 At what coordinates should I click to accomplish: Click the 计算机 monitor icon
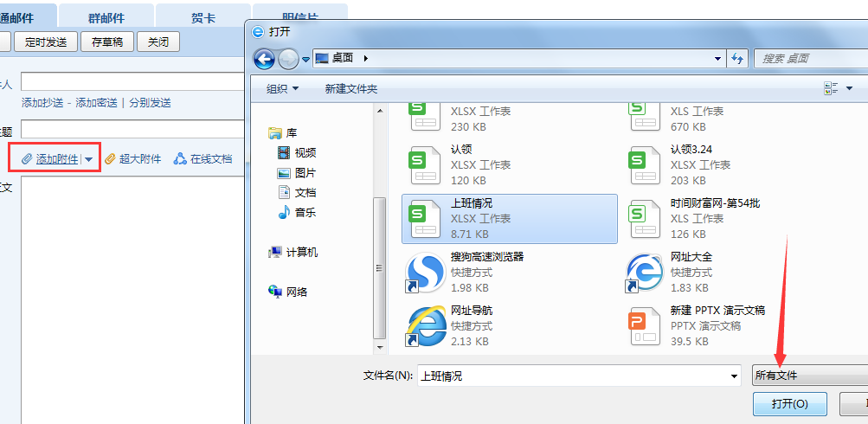coord(275,253)
